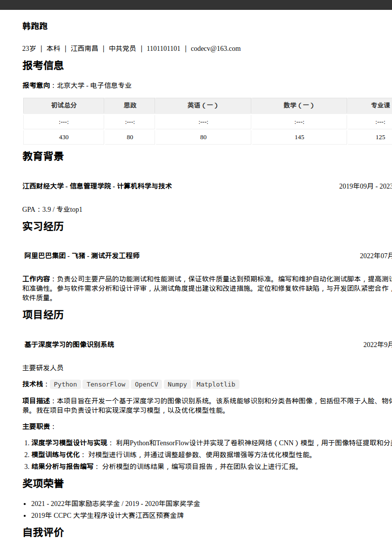Click 北京大学 - 电子信息专业 text

pos(94,85)
